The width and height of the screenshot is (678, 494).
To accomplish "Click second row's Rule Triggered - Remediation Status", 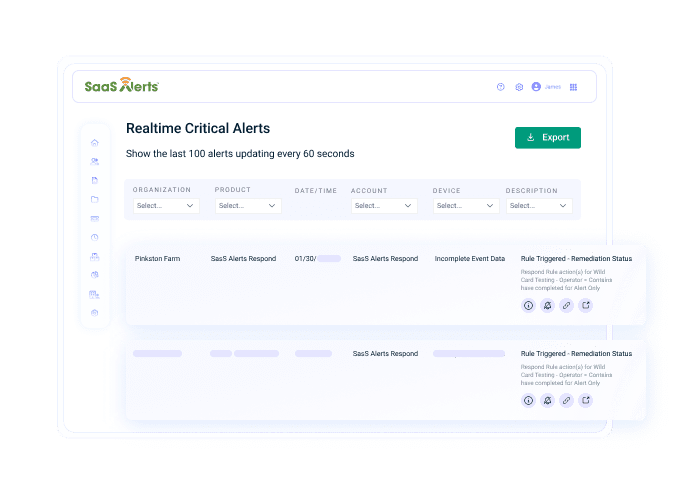I will [x=576, y=353].
